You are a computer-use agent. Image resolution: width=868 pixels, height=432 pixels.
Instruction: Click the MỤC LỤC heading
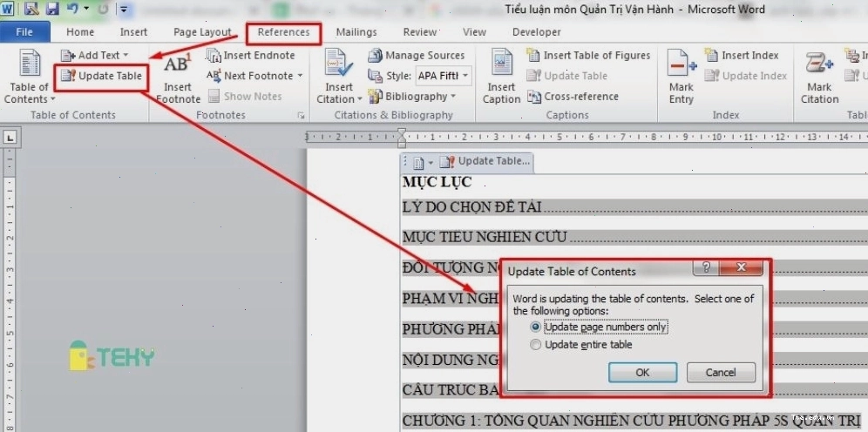pos(437,181)
